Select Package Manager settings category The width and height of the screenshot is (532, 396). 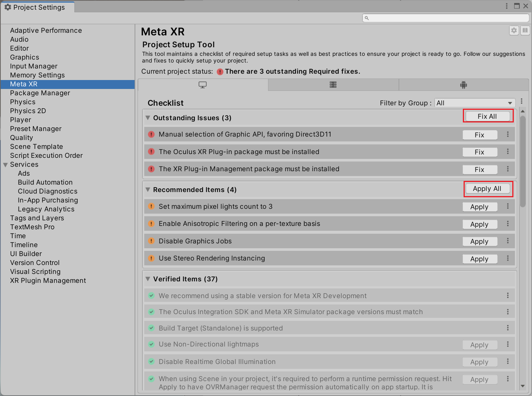(40, 93)
